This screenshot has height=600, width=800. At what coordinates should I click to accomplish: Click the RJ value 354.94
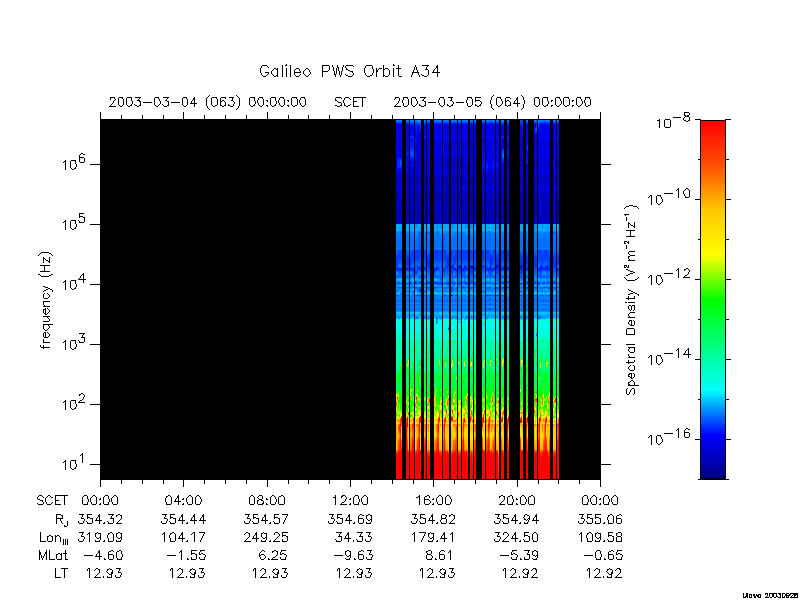pos(517,519)
